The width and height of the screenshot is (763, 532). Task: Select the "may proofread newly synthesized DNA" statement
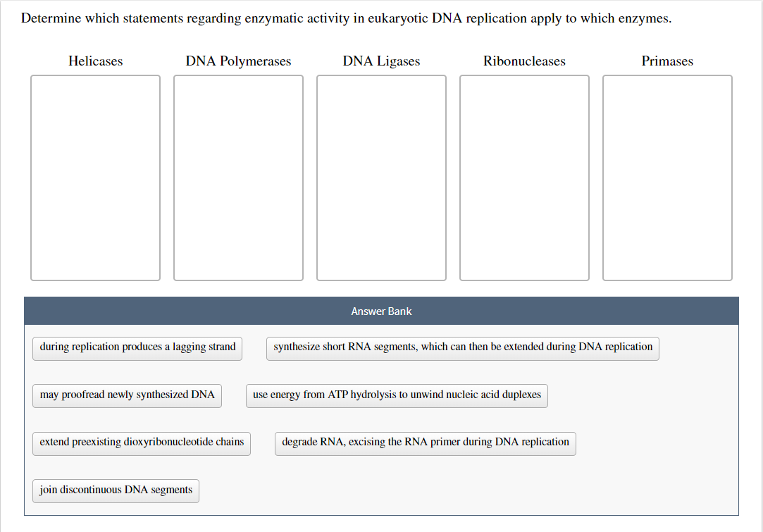point(127,395)
